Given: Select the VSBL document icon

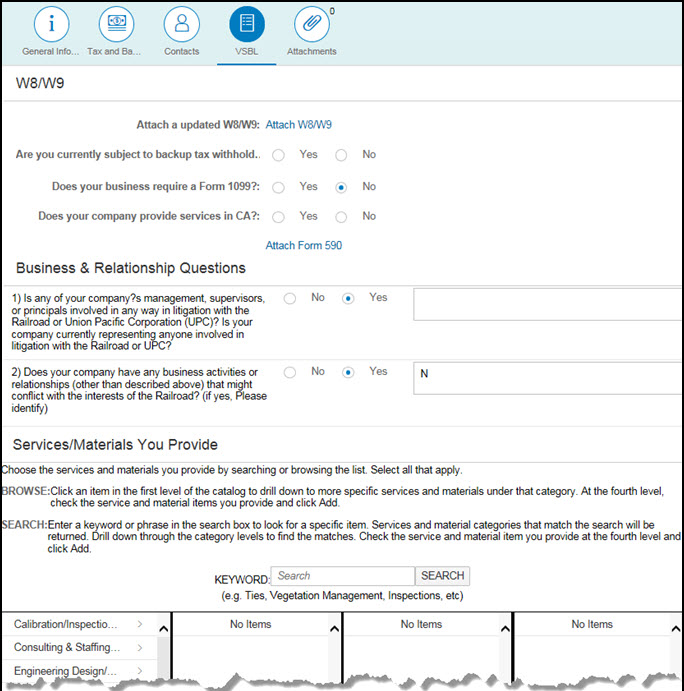Looking at the screenshot, I should [247, 24].
